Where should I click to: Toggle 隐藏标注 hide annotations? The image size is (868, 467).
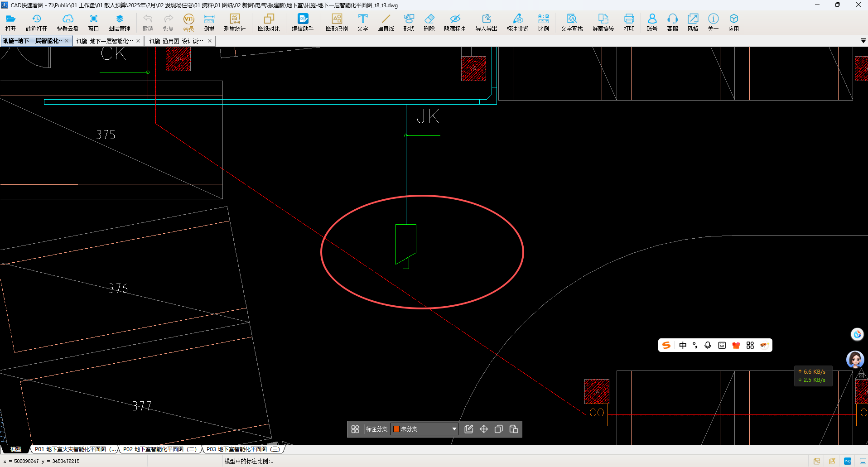coord(455,22)
